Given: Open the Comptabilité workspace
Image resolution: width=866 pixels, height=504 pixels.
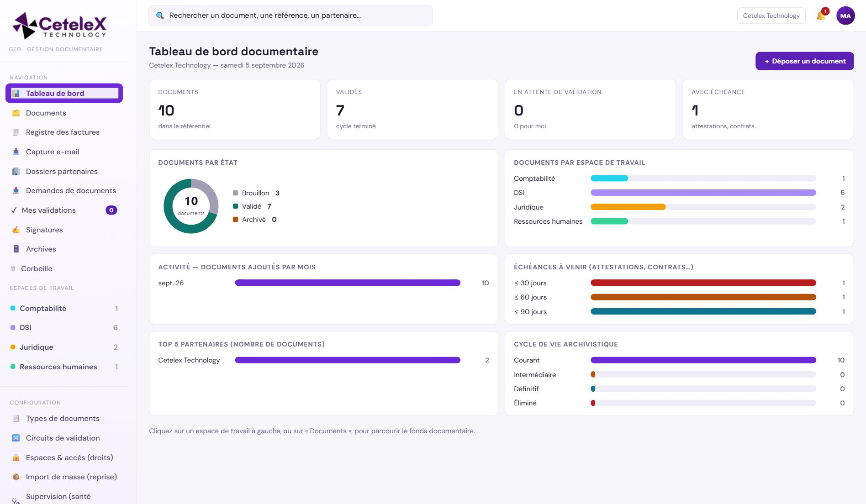Looking at the screenshot, I should point(64,308).
